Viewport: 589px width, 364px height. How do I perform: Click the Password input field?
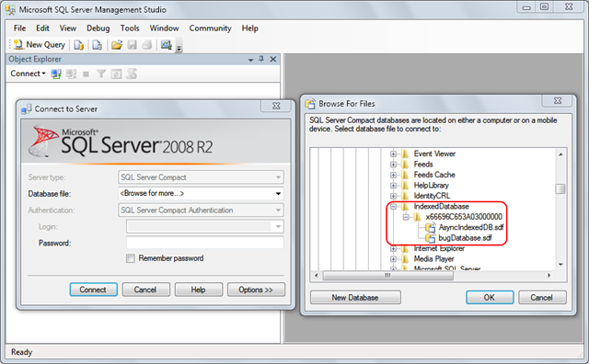pos(204,243)
